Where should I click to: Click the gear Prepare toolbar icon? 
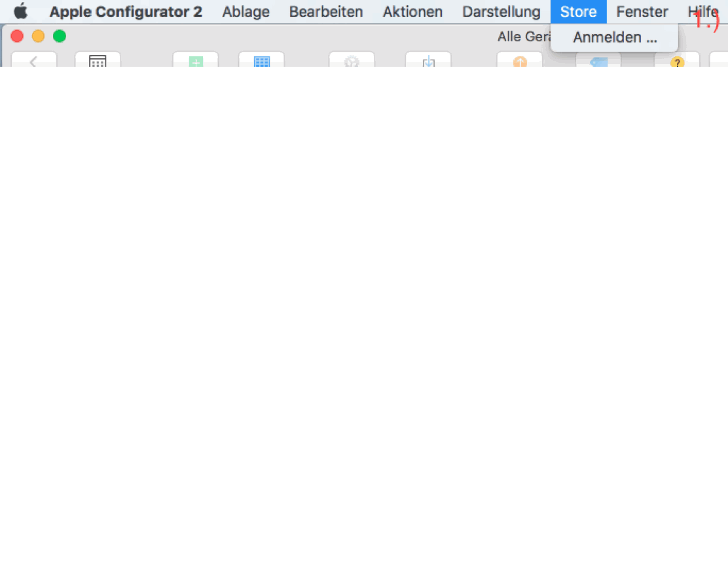click(x=352, y=61)
